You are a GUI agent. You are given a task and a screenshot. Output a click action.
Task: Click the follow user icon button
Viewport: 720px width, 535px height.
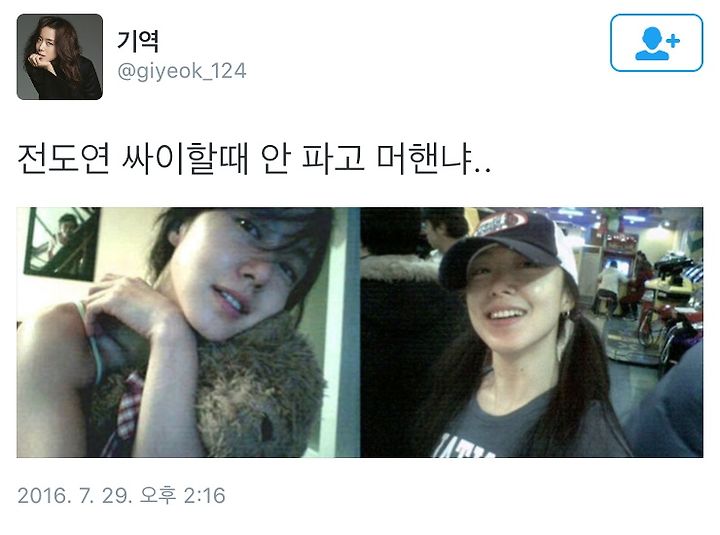click(656, 43)
